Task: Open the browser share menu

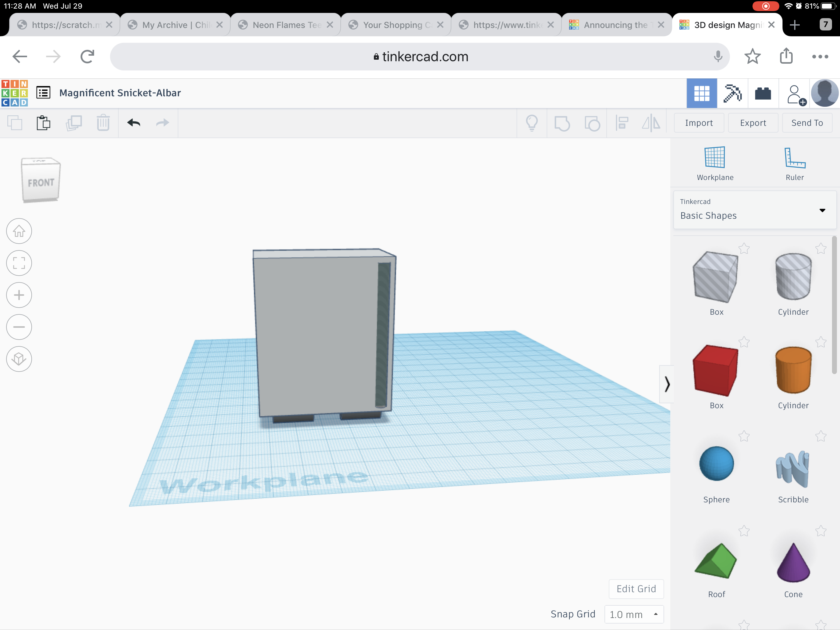Action: [x=786, y=56]
